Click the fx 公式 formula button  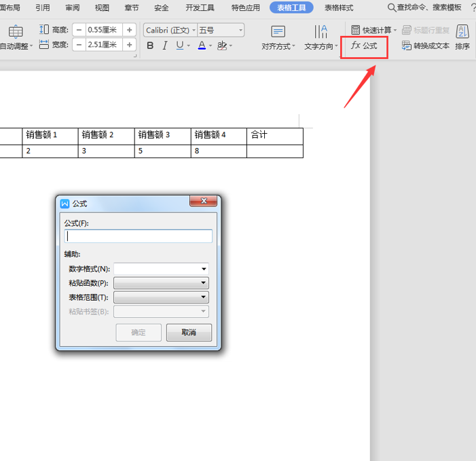(364, 46)
